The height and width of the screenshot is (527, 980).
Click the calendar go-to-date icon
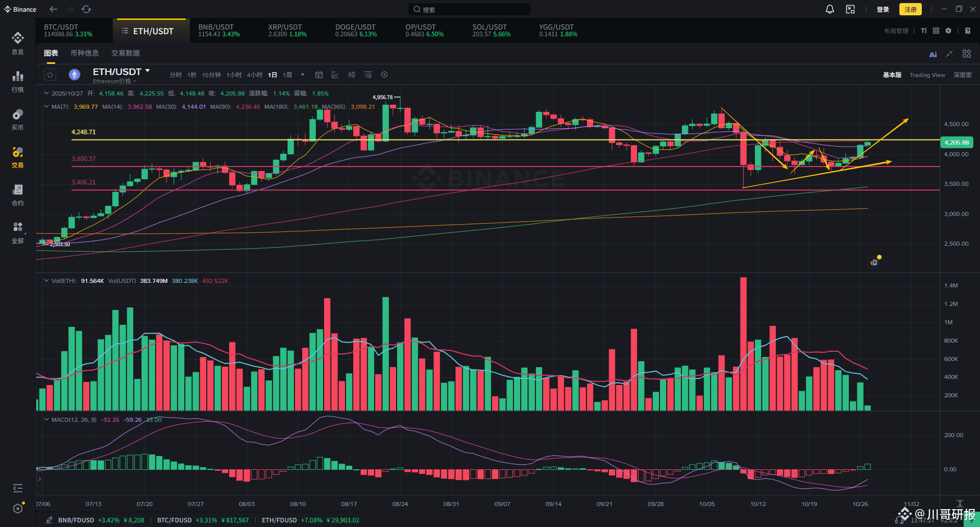tap(319, 75)
